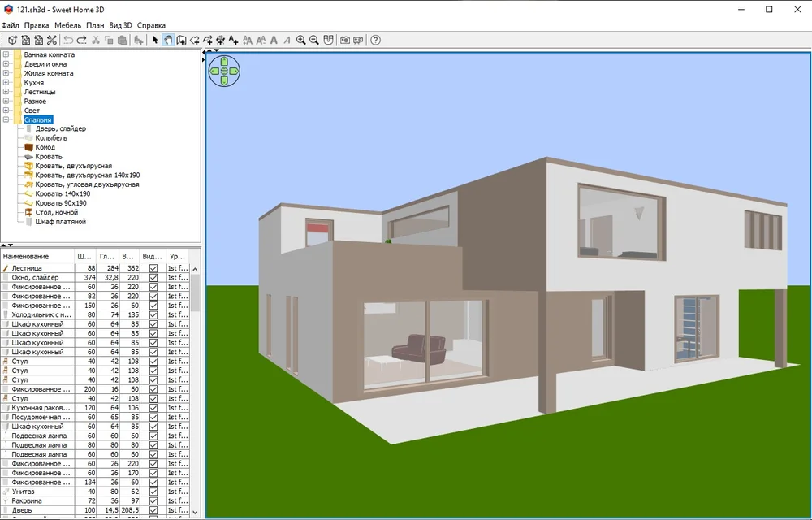This screenshot has height=520, width=812.
Task: Uncheck visibility of Холодильник row
Action: point(153,314)
